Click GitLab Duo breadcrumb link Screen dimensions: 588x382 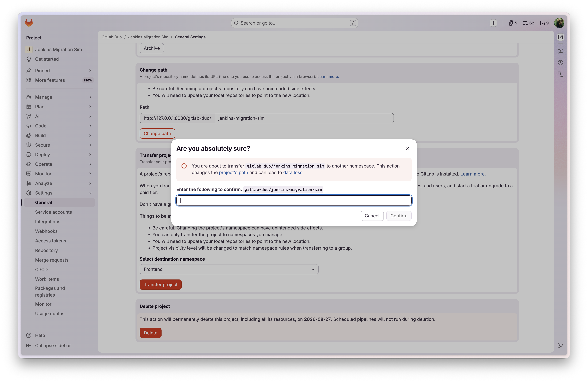[111, 37]
